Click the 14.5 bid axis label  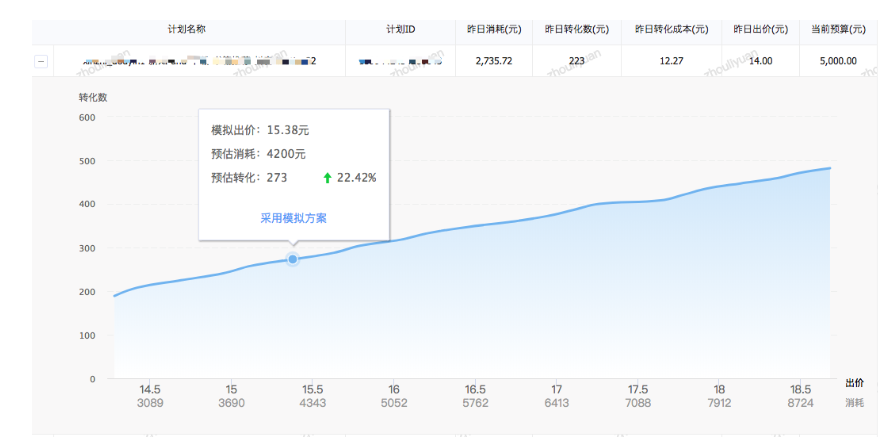[x=150, y=389]
